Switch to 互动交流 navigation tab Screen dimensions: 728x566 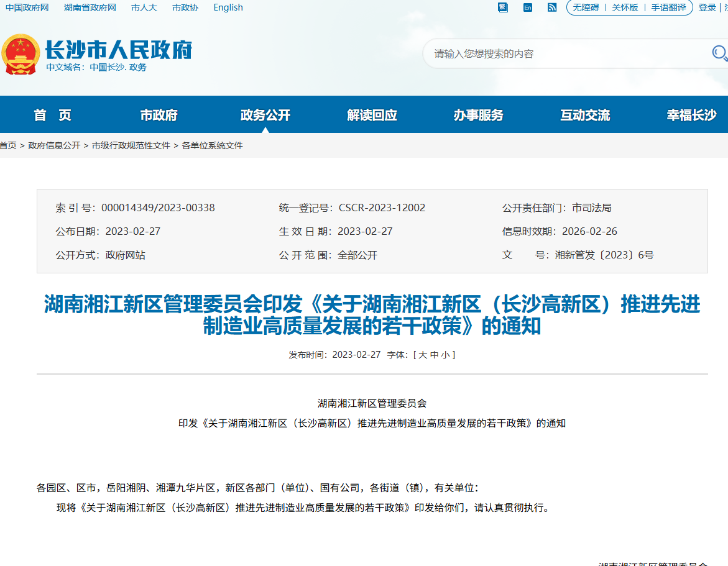[584, 114]
